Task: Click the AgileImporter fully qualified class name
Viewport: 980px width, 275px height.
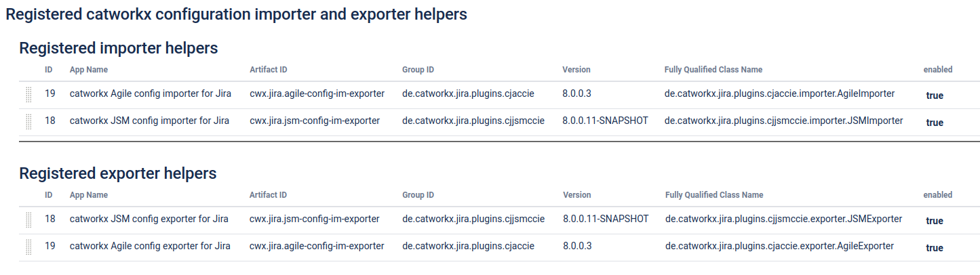Action: click(x=779, y=94)
